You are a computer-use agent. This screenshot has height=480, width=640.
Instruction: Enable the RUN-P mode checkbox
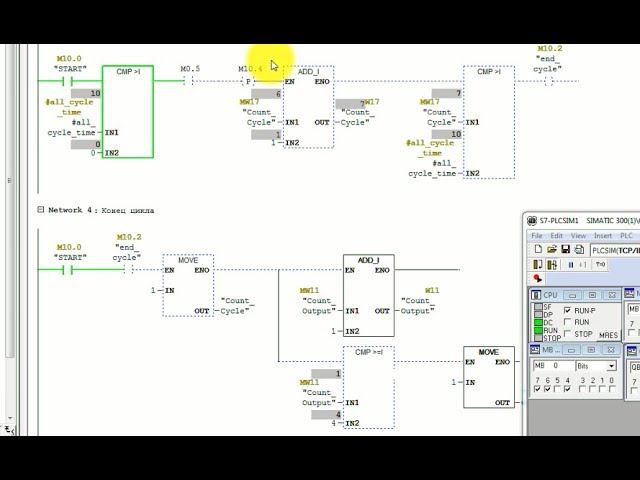pos(567,310)
